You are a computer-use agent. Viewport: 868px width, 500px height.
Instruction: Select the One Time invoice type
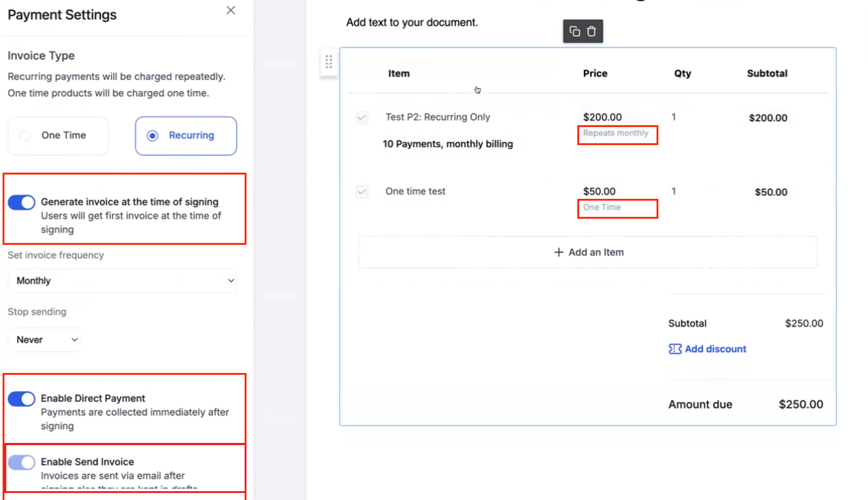59,135
